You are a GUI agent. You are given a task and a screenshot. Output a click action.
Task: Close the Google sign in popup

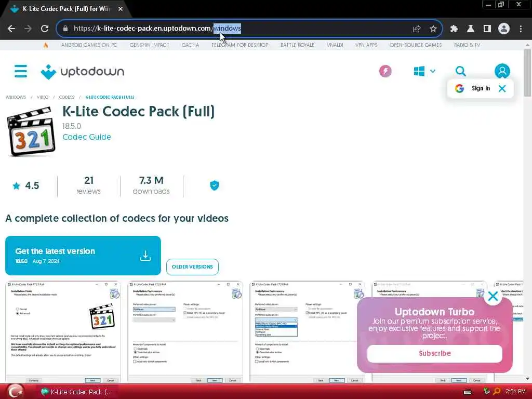coord(502,88)
